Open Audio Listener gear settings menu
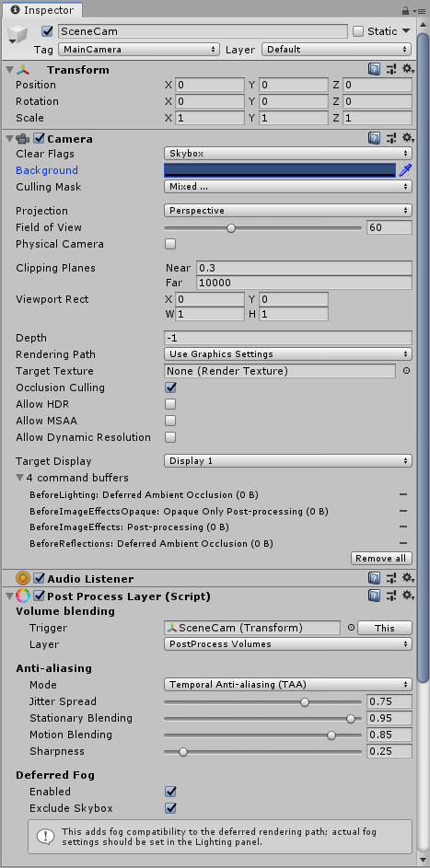 tap(408, 578)
